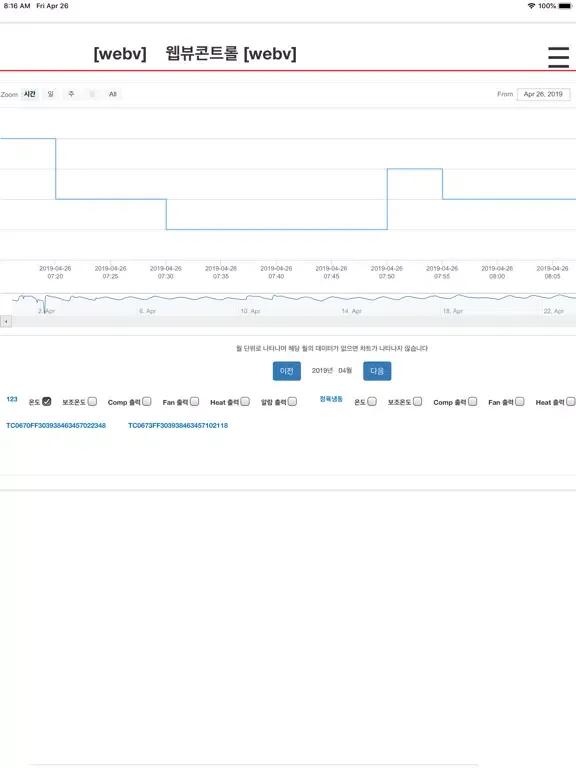
Task: Check Fan 출력 checkbox for 정육냉동
Action: tap(520, 402)
